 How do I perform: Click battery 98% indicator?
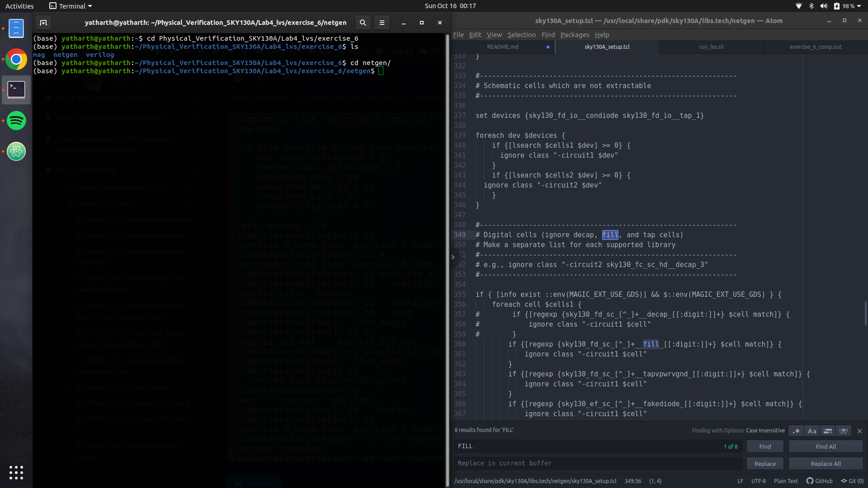pyautogui.click(x=844, y=6)
